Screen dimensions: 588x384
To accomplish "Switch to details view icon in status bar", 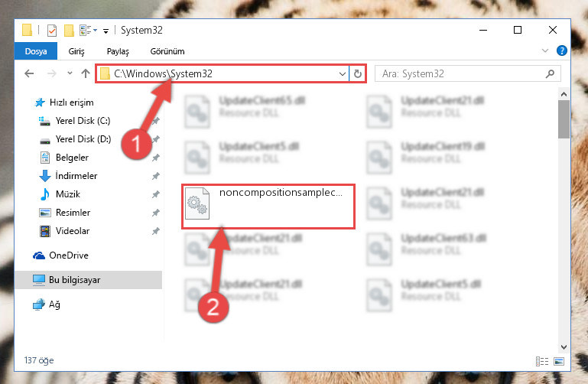I will click(x=542, y=361).
